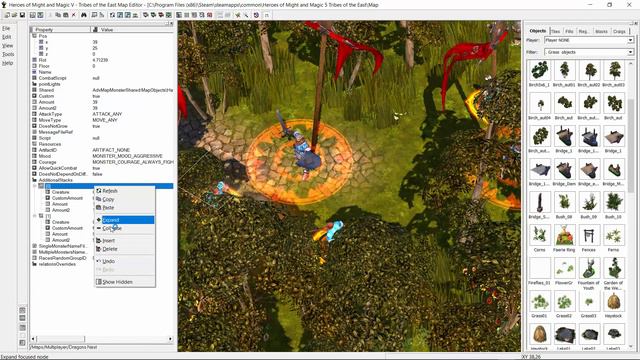Open the File menu

[x=7, y=29]
